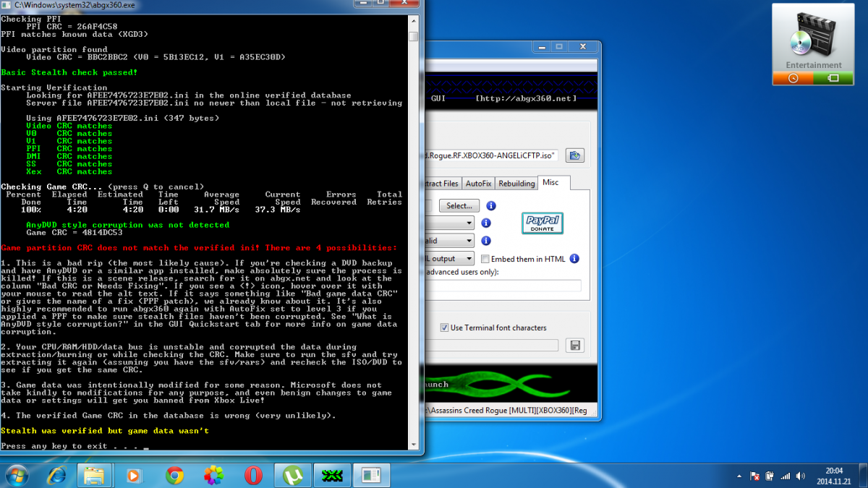The width and height of the screenshot is (868, 488).
Task: Click the 'PFI CRC = 26AF4C58' line
Action: point(72,26)
